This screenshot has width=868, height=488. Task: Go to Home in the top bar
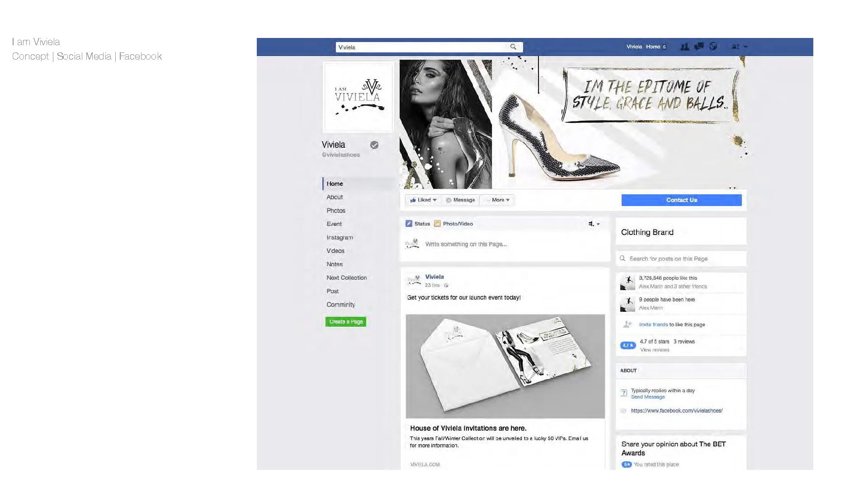653,47
